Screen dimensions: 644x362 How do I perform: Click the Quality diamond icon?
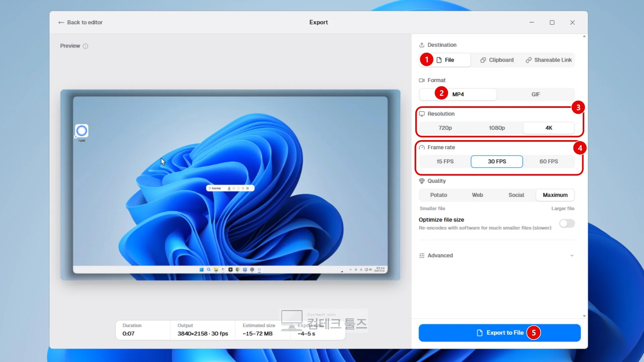[x=422, y=181]
